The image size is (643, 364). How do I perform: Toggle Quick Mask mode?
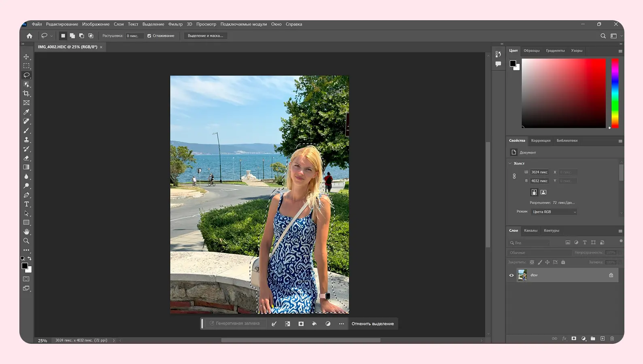[26, 279]
